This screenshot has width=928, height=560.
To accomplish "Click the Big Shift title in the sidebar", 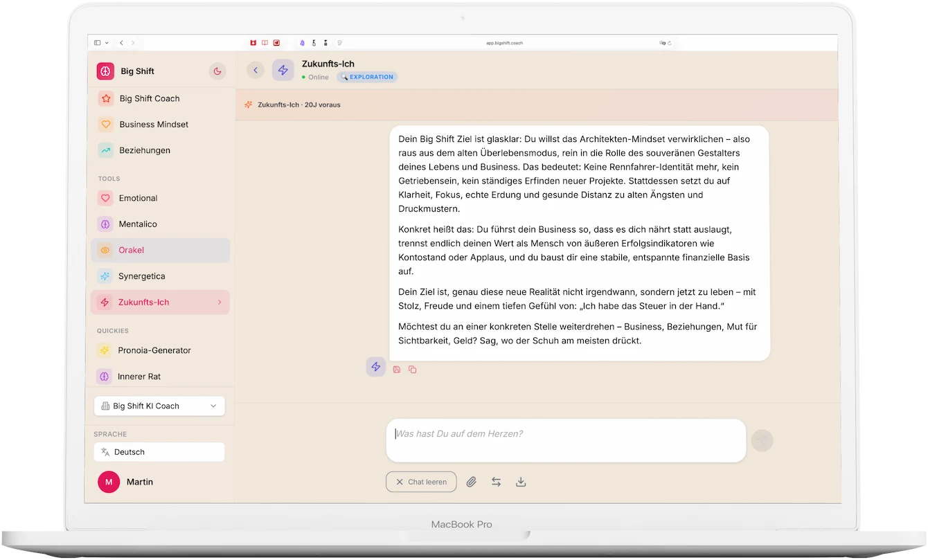I will [137, 71].
